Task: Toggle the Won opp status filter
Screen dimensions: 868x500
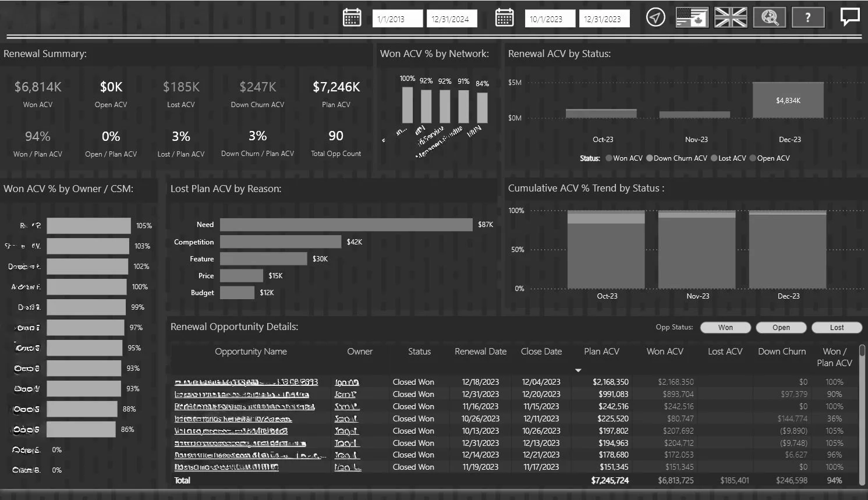Action: coord(725,328)
